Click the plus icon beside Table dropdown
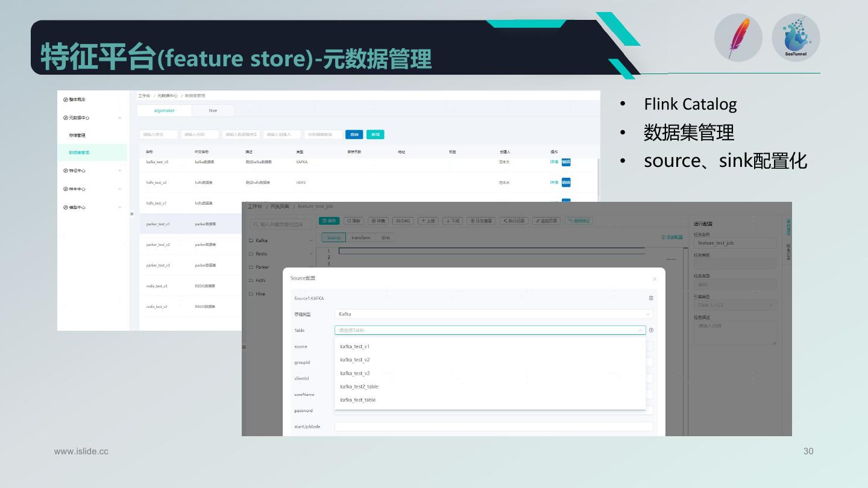Viewport: 868px width, 488px height. [651, 330]
